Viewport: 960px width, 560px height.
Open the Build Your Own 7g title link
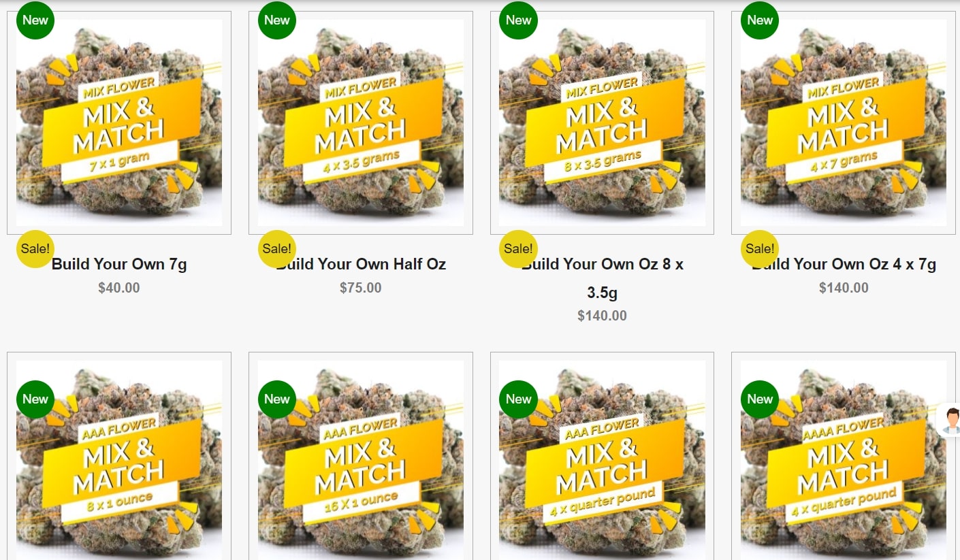pos(119,264)
